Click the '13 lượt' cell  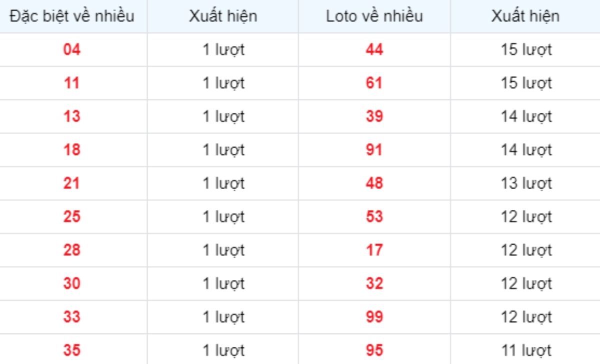(x=526, y=183)
